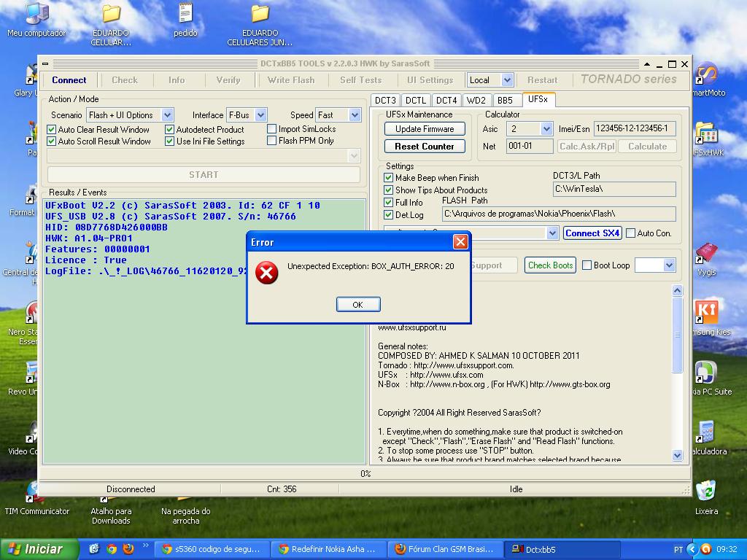Click the Connect toolbar button
The image size is (747, 560).
(x=69, y=80)
